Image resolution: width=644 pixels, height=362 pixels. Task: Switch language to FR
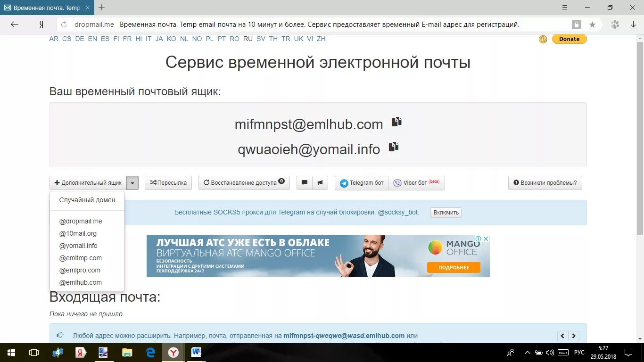coord(127,39)
